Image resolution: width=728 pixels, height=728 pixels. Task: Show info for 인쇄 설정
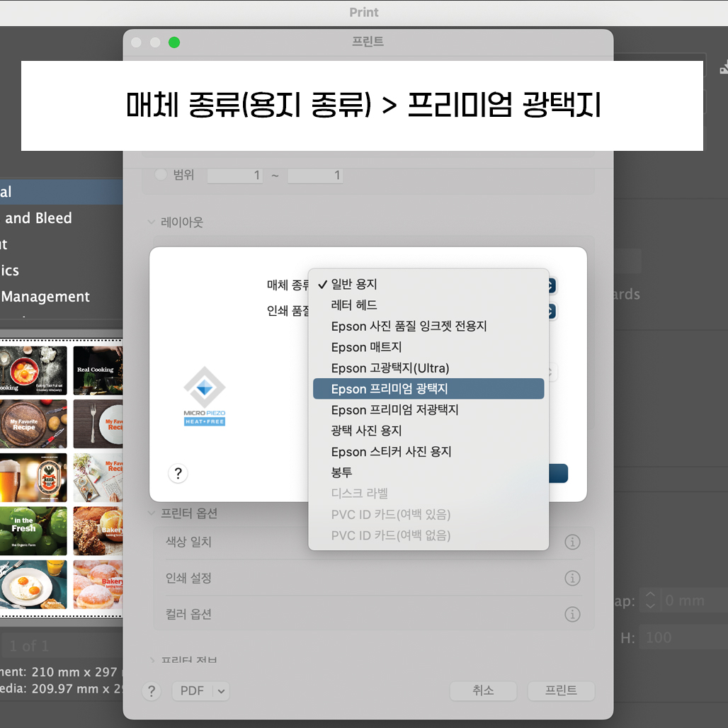[x=572, y=578]
